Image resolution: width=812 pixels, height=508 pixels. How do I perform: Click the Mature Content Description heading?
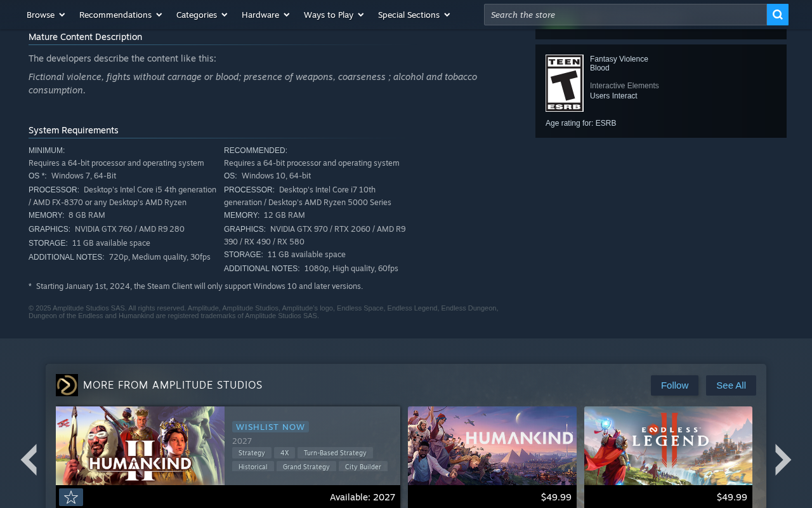click(x=85, y=37)
